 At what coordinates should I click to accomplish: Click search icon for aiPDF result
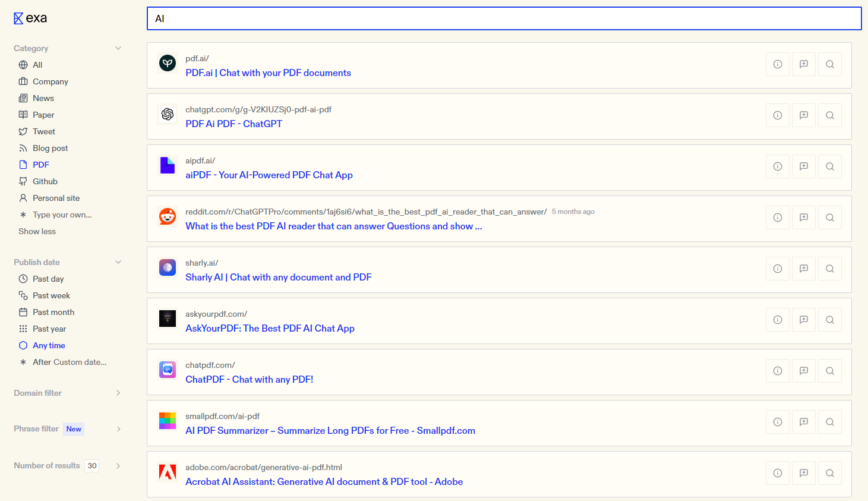pos(830,166)
